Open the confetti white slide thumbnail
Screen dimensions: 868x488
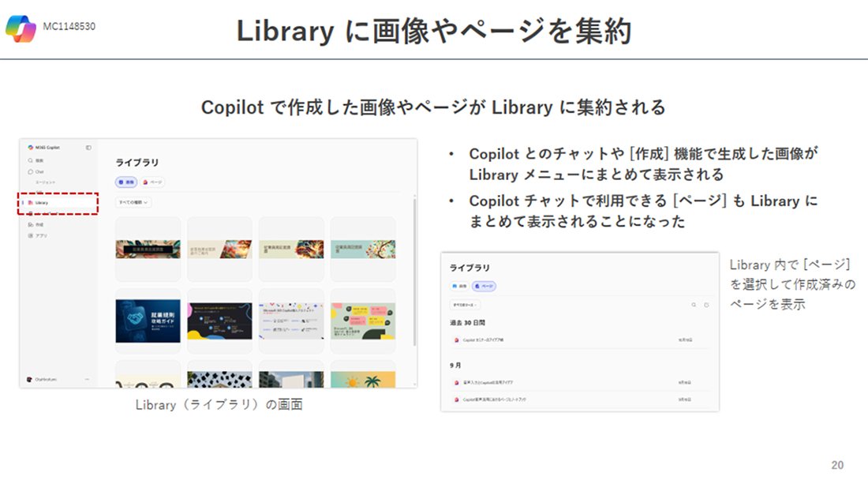click(x=291, y=321)
